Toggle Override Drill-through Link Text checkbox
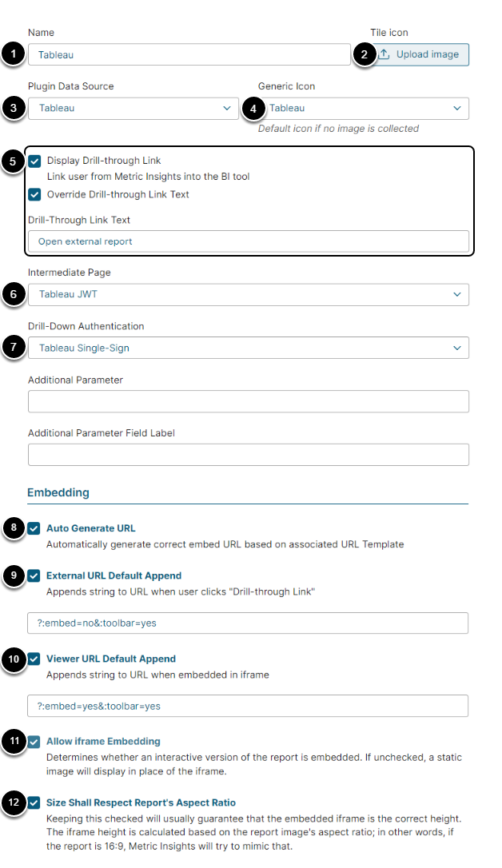The image size is (502, 868). pyautogui.click(x=35, y=194)
